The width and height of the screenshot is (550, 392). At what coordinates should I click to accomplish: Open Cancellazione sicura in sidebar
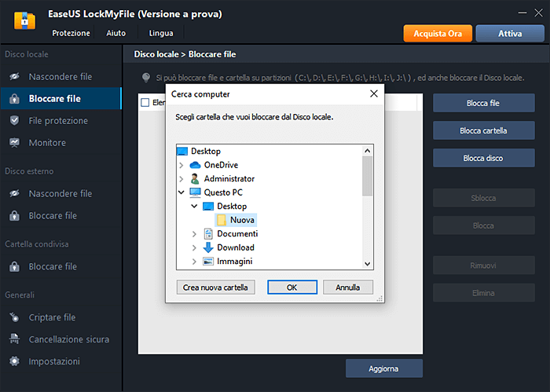point(61,339)
